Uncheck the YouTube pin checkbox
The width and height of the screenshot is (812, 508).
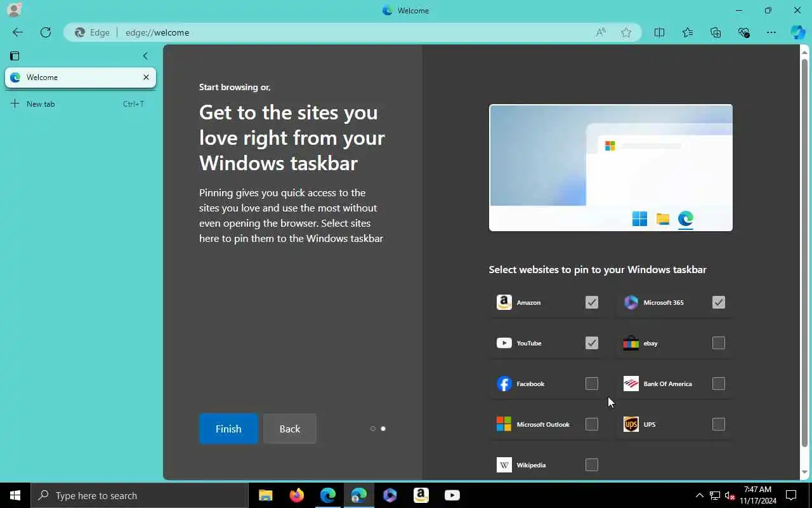[592, 343]
